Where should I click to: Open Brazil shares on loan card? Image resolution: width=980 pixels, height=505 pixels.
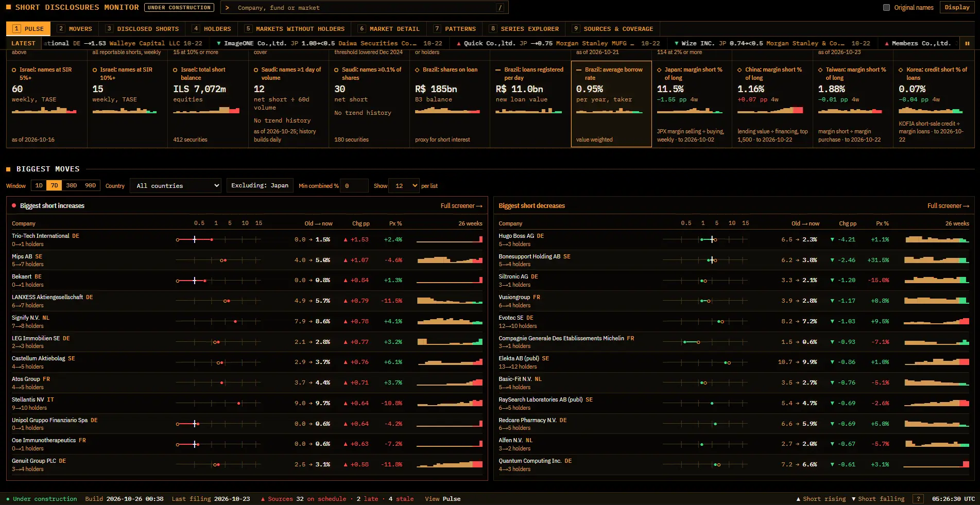[450, 105]
